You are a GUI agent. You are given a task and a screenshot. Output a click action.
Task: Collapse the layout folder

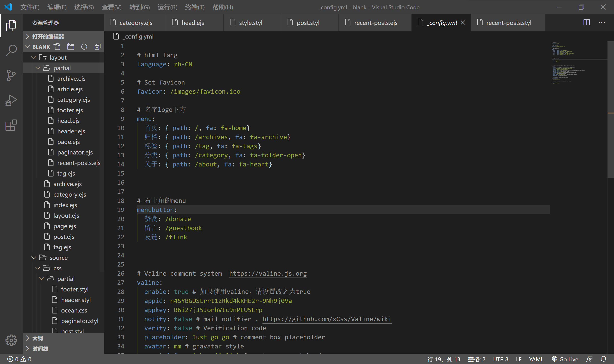(x=34, y=57)
